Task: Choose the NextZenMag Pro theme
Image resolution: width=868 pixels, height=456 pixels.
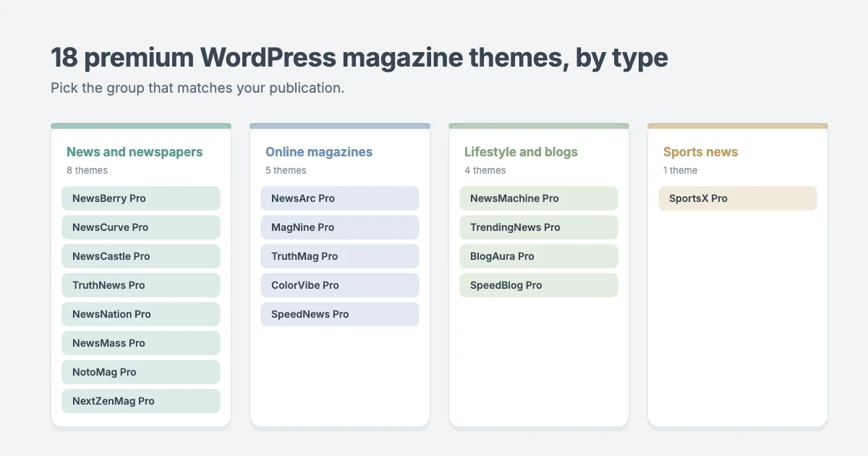Action: click(x=141, y=401)
